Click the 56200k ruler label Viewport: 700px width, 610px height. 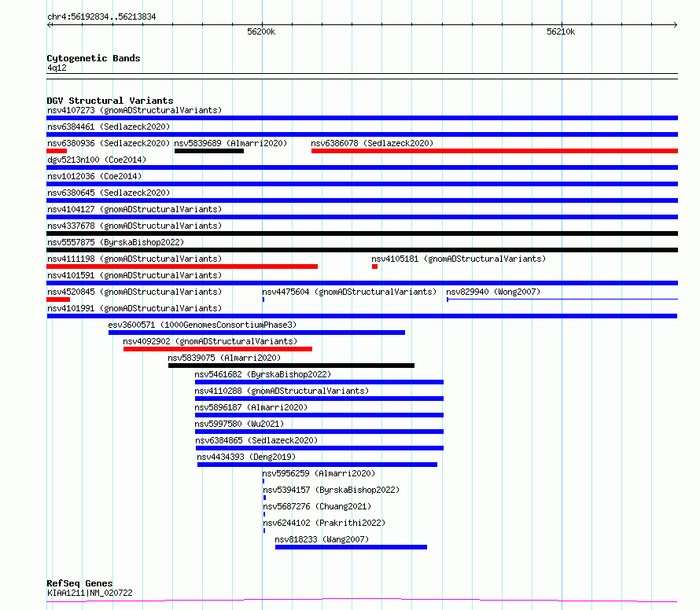click(261, 31)
